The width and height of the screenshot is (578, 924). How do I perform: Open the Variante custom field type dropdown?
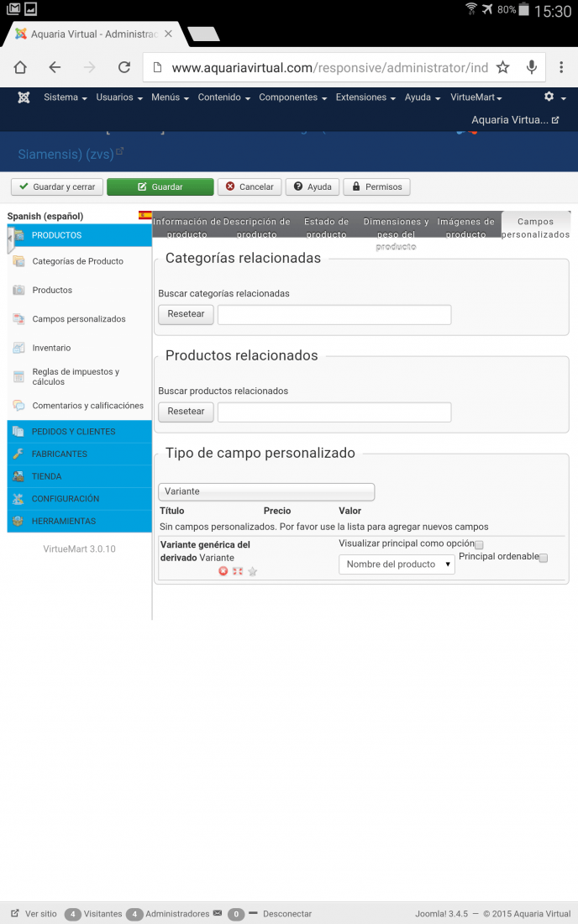[266, 491]
